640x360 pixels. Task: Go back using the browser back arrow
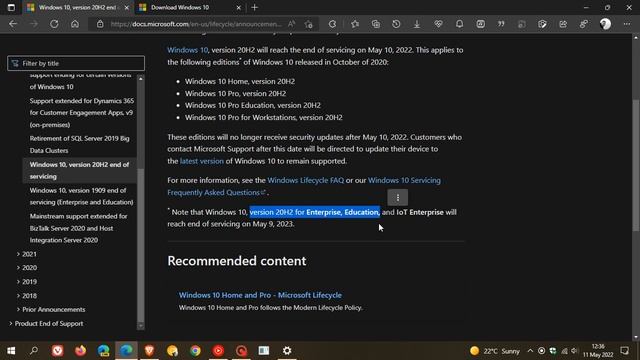[13, 24]
